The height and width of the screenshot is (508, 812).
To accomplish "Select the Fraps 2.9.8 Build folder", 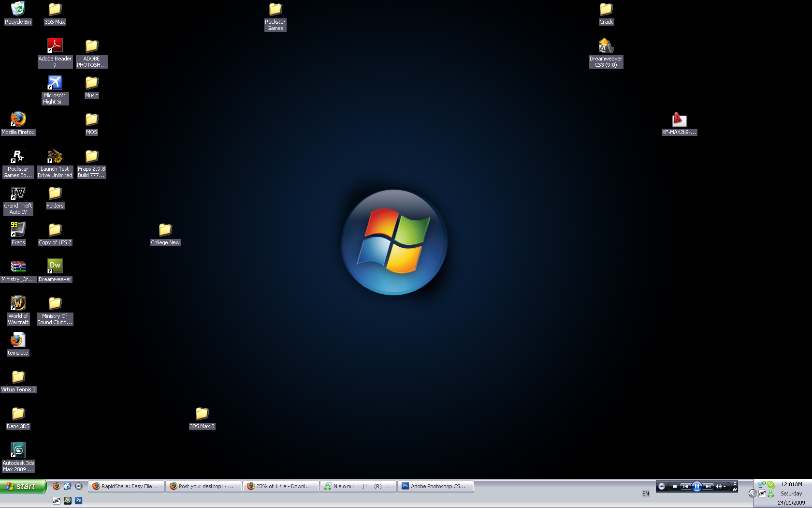I will point(92,164).
